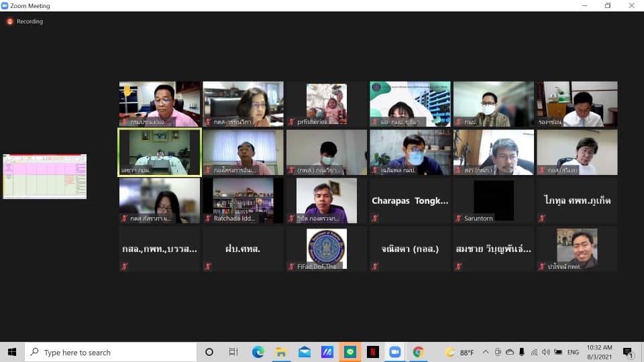The height and width of the screenshot is (362, 644).
Task: Open Task View on the taskbar
Action: 233,352
